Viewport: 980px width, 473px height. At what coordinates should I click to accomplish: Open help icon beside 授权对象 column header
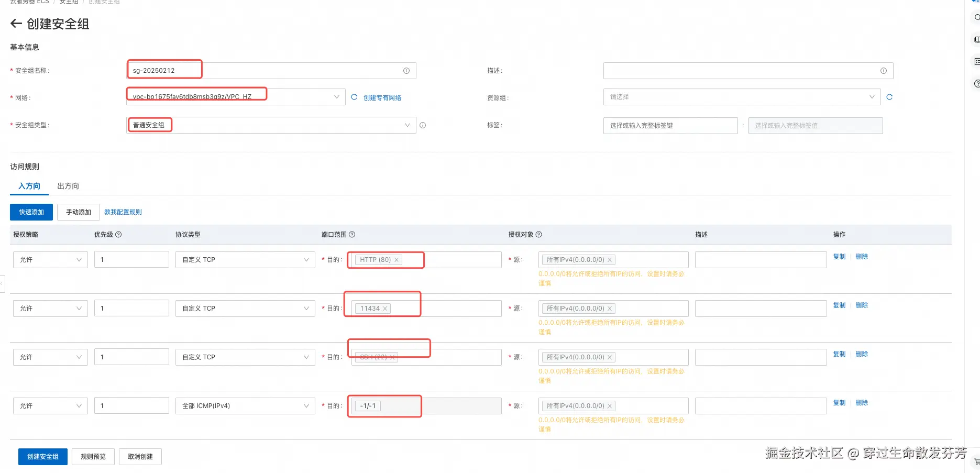pos(539,235)
